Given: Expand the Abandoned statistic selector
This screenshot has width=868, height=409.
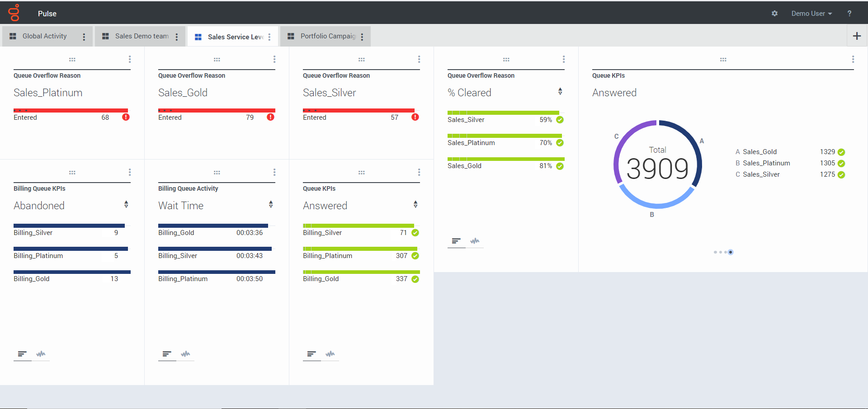Looking at the screenshot, I should [126, 205].
